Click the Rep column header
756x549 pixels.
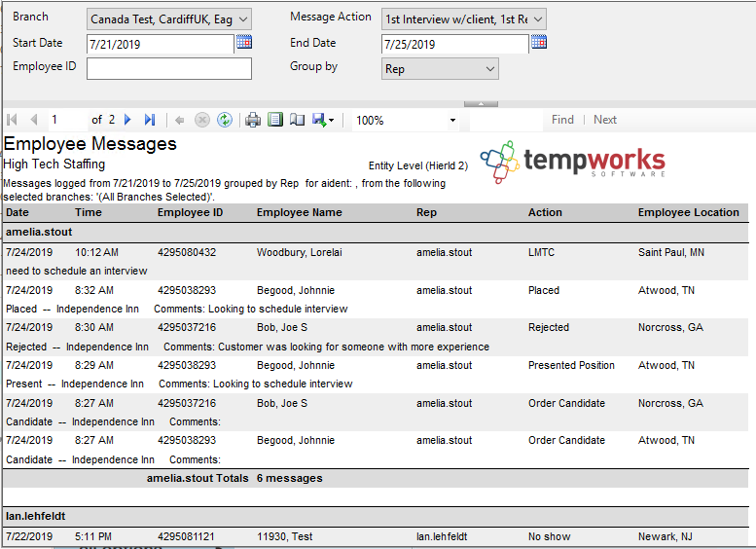[x=427, y=213]
